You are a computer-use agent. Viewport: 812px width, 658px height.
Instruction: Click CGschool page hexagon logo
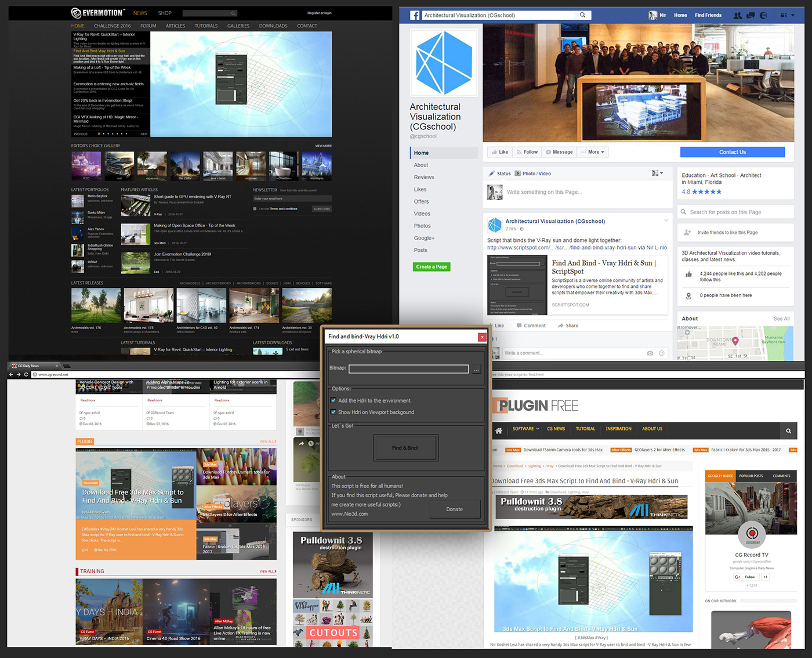pyautogui.click(x=444, y=63)
